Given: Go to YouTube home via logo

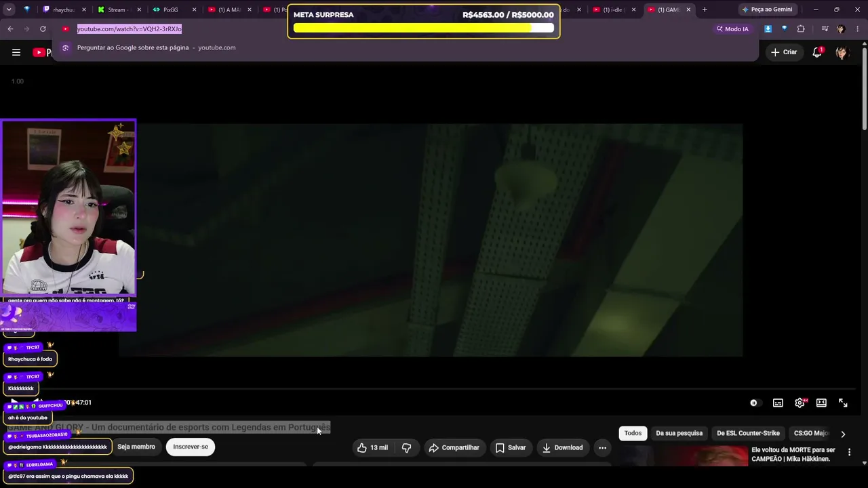Looking at the screenshot, I should click(42, 52).
